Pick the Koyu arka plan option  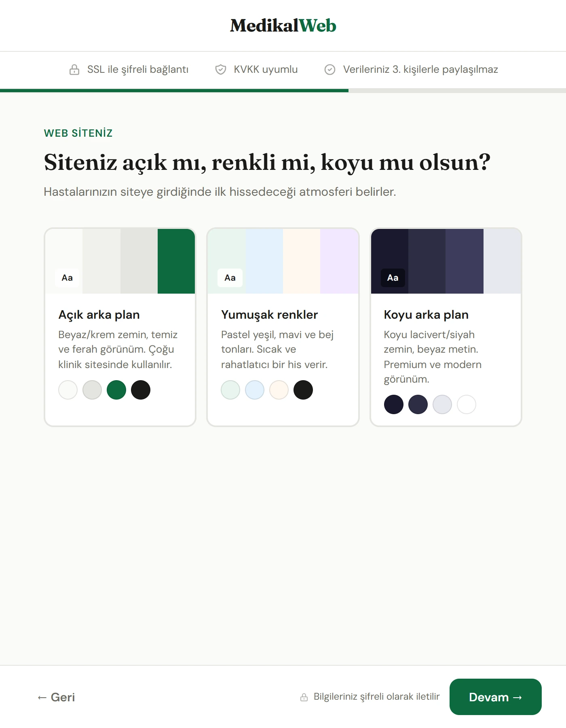pyautogui.click(x=446, y=327)
